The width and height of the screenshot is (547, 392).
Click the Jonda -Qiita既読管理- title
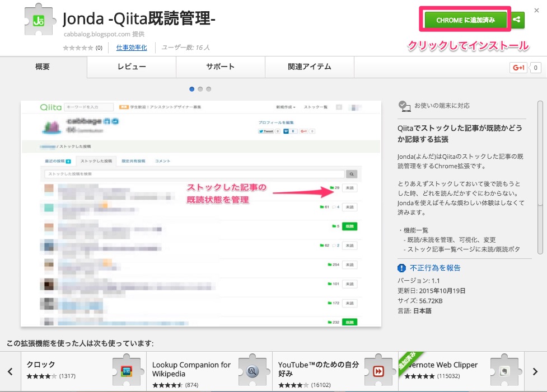pos(139,18)
